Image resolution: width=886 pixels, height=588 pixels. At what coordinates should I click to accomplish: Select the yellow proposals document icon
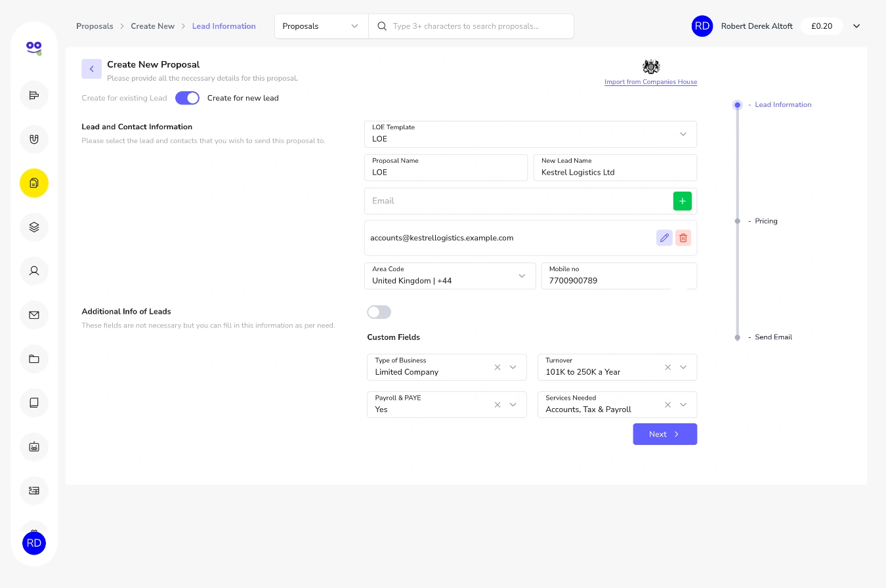34,183
